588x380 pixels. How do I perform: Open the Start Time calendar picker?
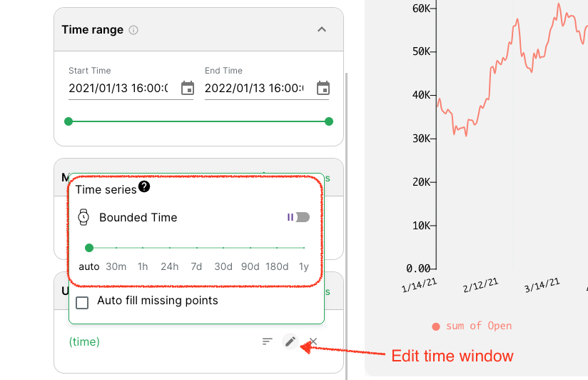pyautogui.click(x=188, y=88)
